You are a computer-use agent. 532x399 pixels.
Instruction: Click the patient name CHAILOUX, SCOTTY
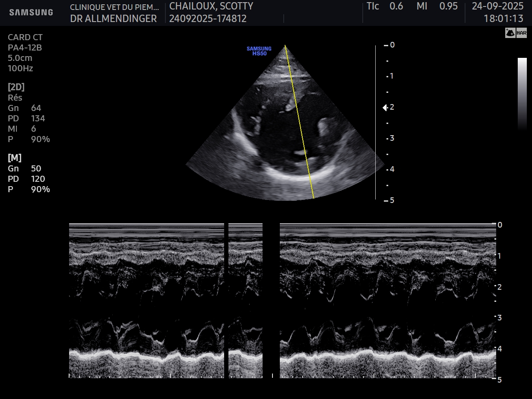tap(211, 6)
